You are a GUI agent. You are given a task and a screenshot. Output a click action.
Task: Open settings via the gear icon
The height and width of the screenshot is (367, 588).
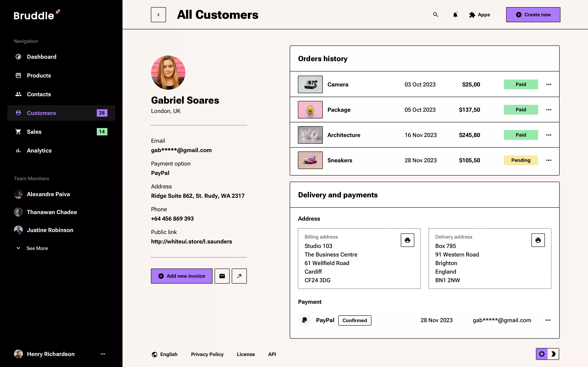tap(542, 354)
